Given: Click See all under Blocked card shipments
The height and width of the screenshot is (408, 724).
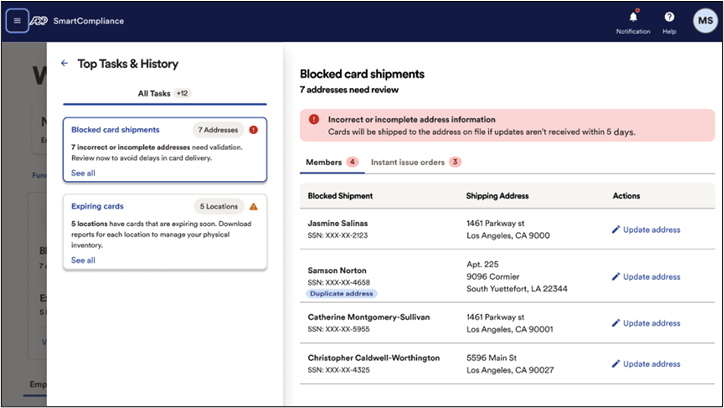Looking at the screenshot, I should coord(83,173).
